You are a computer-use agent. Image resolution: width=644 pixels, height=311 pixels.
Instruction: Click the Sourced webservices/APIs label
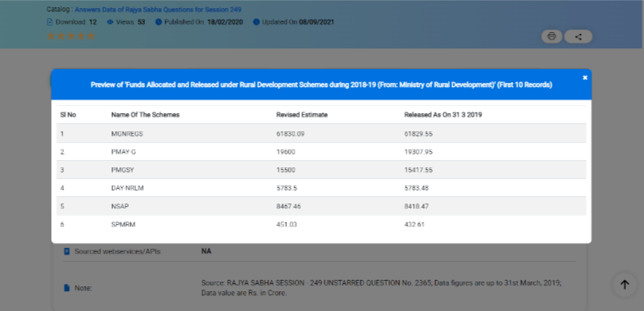point(117,251)
